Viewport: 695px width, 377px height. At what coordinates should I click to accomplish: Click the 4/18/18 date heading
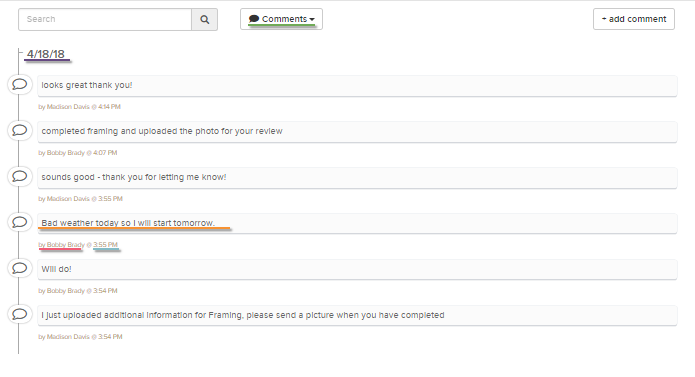point(46,54)
